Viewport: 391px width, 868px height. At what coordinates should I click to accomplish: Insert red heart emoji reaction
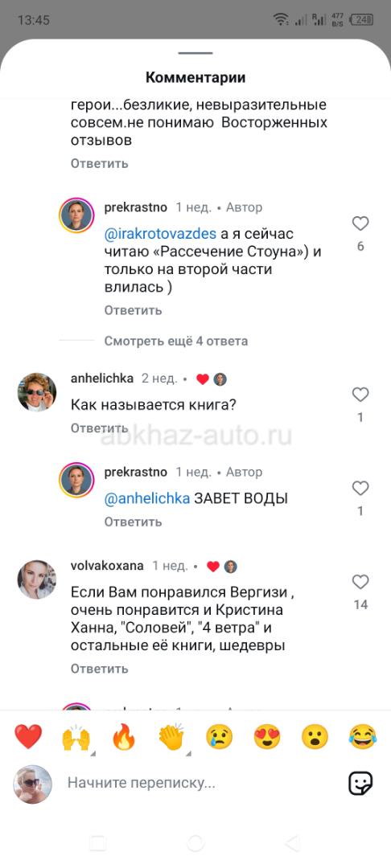coord(27,737)
